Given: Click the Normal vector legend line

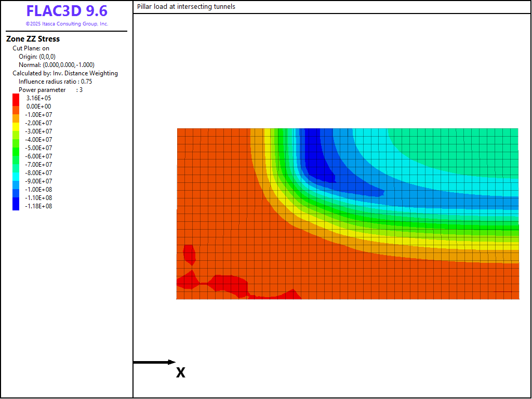Looking at the screenshot, I should (x=56, y=65).
